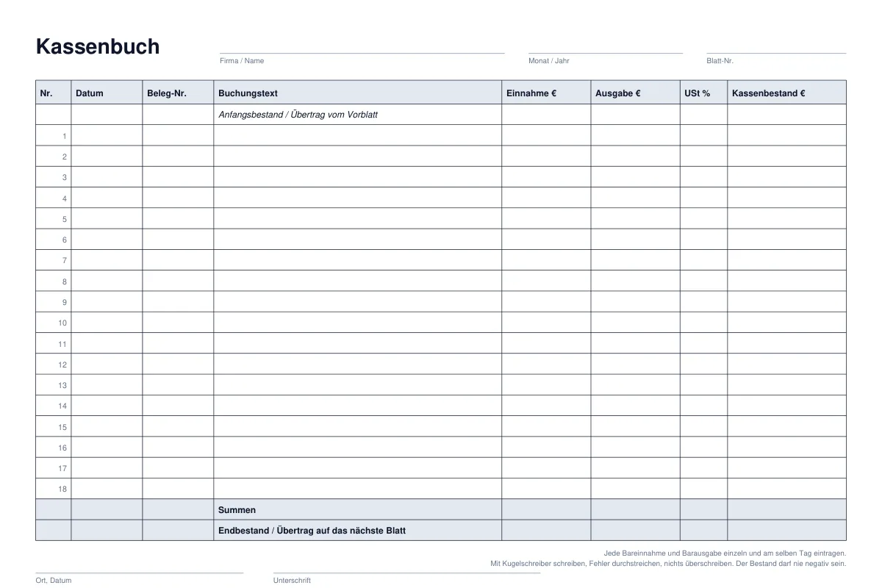This screenshot has width=882, height=588.
Task: Click row number 13 in the Nr. column
Action: (62, 385)
